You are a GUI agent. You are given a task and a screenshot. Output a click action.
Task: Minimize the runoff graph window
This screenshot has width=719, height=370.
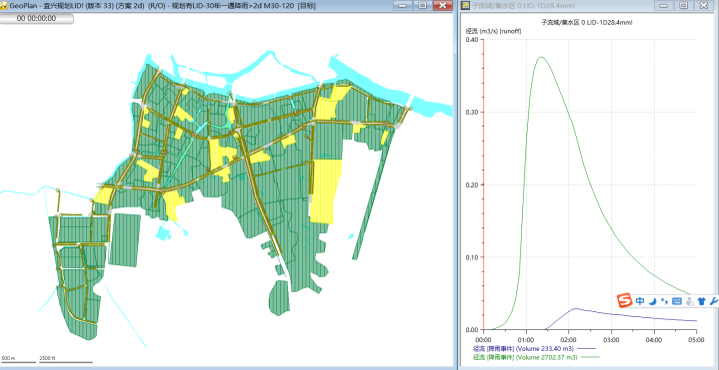(x=665, y=6)
